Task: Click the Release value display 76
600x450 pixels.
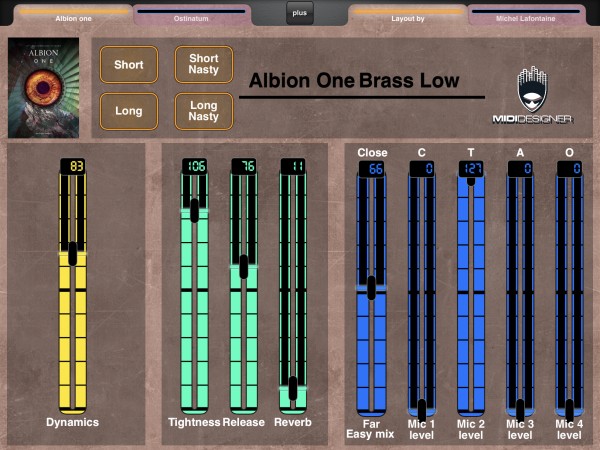Action: coord(244,166)
